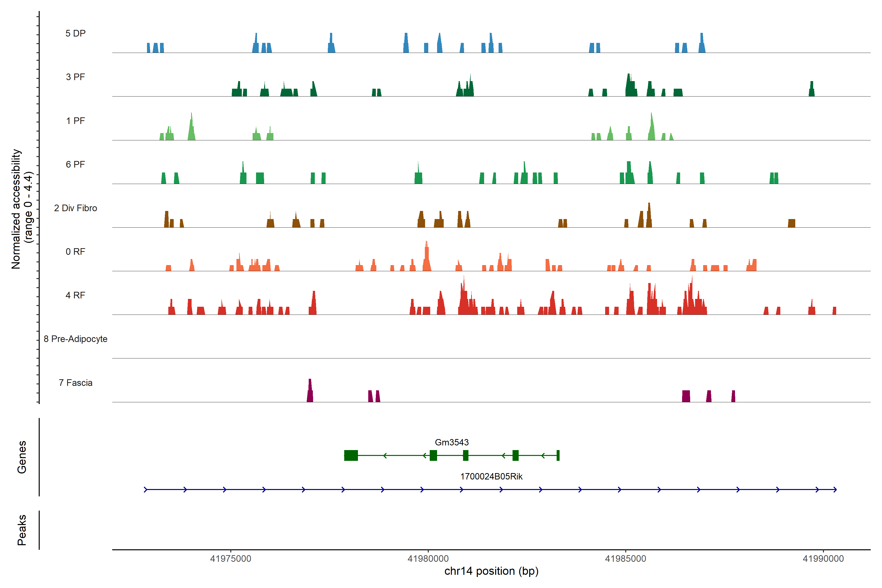Click the 7 Fascia track label

click(75, 382)
